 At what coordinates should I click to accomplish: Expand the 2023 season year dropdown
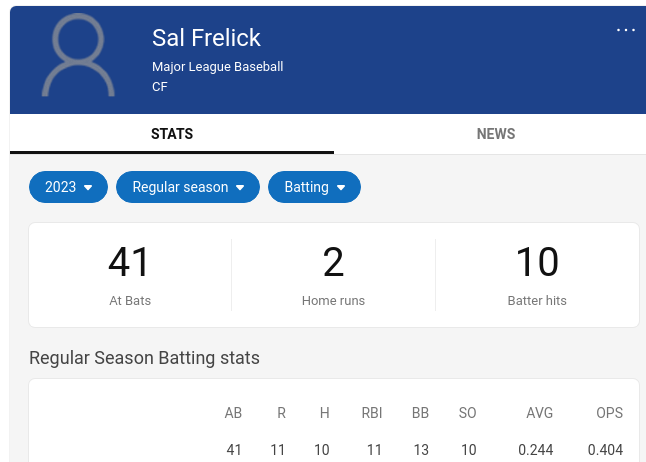coord(68,187)
